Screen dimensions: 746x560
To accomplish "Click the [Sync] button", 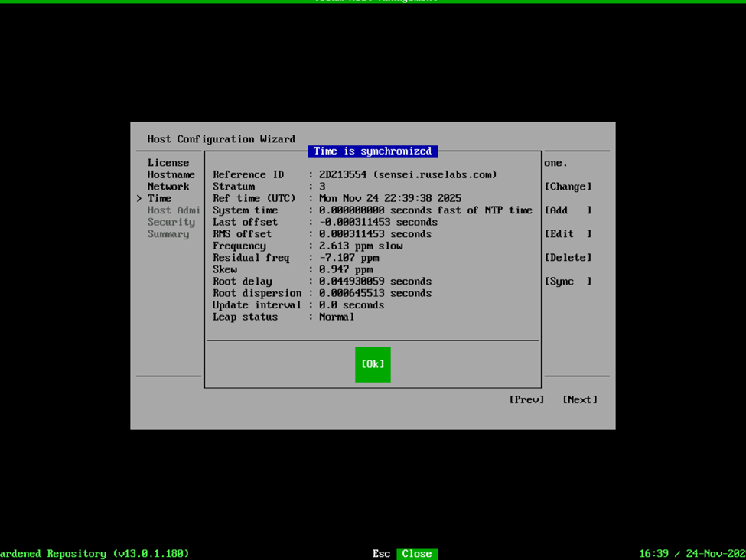I will pyautogui.click(x=568, y=282).
